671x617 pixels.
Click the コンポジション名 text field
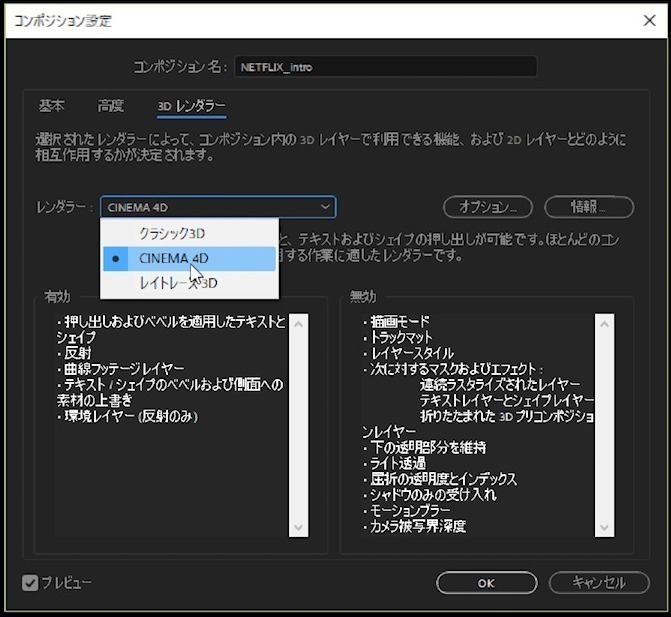385,67
